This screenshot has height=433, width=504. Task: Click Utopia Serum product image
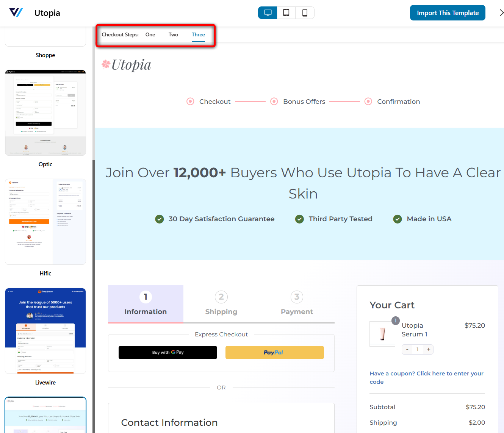pyautogui.click(x=382, y=334)
